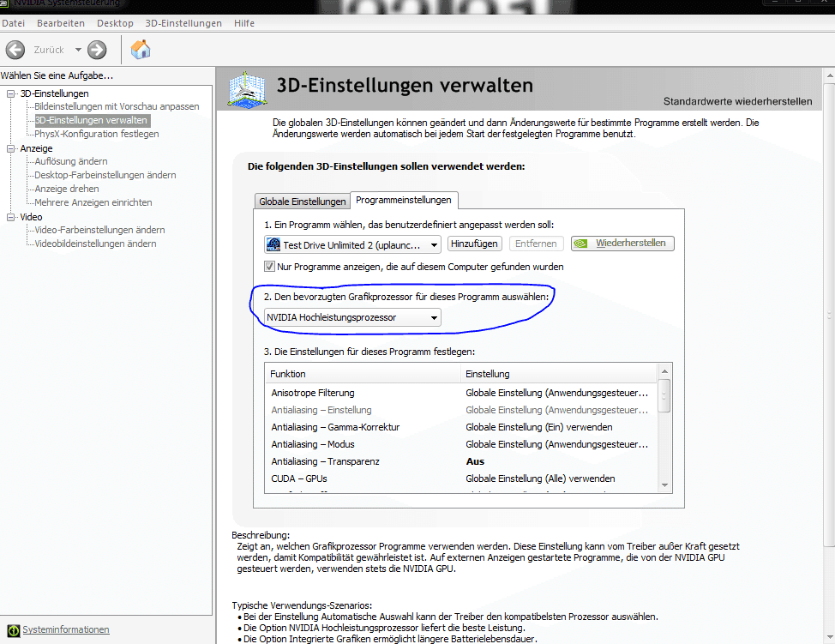Switch to the Globale Einstellungen tab

pos(302,202)
